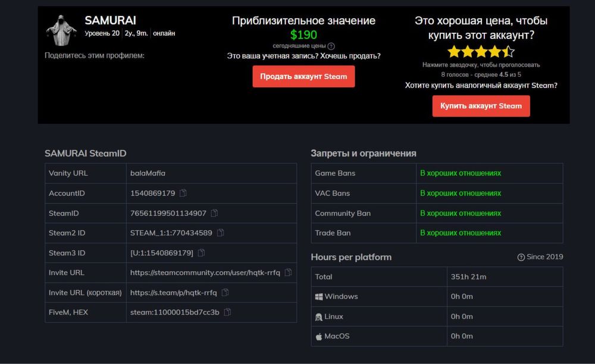This screenshot has width=595, height=364.
Task: Rate account with fourth star
Action: (x=495, y=51)
